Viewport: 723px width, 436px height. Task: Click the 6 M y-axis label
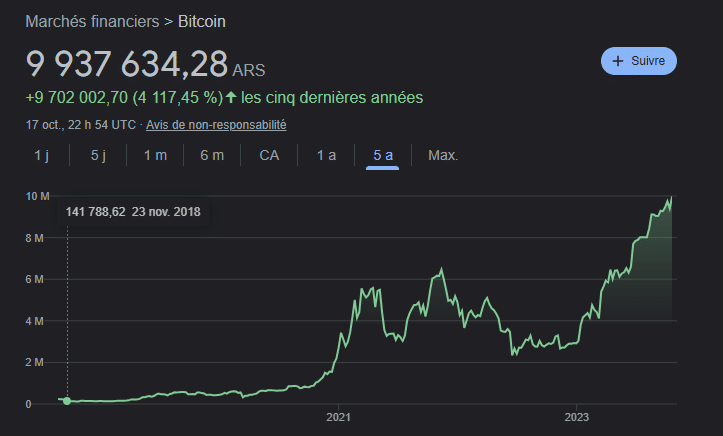click(x=35, y=279)
